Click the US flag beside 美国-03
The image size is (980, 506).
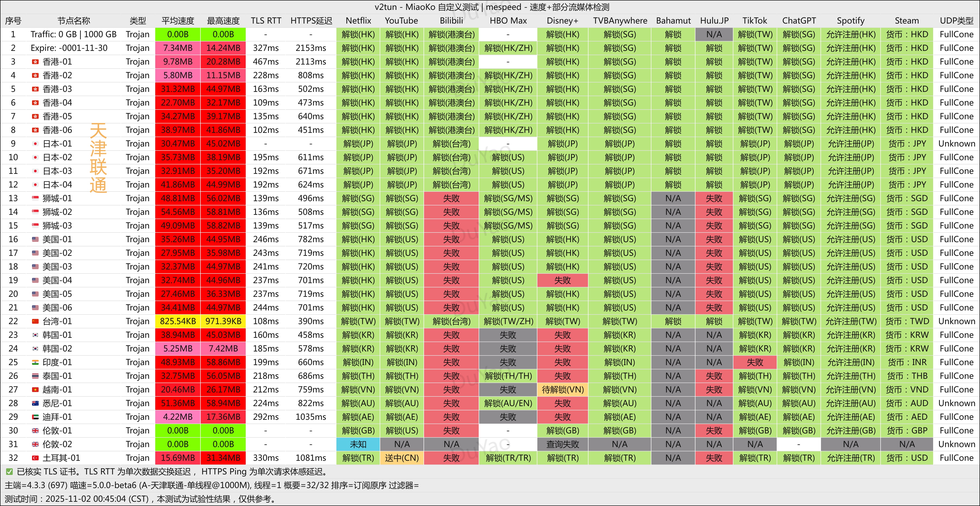tap(35, 267)
